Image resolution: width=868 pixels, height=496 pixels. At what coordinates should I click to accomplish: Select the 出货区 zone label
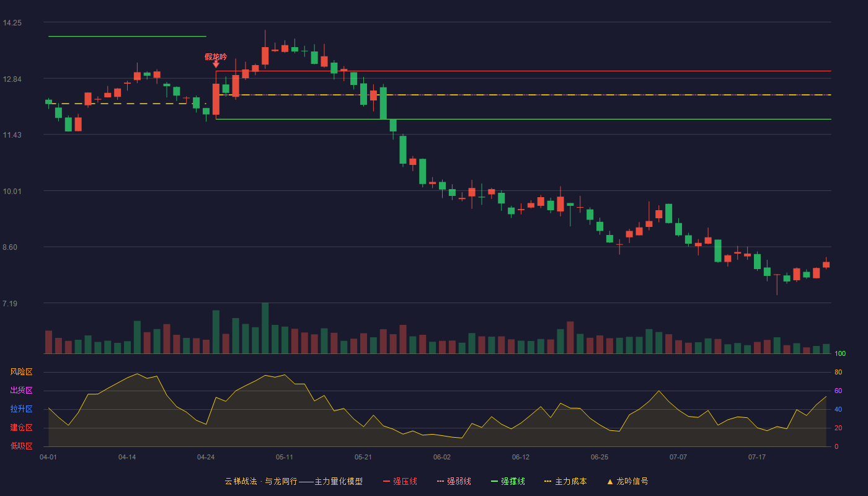[x=21, y=391]
